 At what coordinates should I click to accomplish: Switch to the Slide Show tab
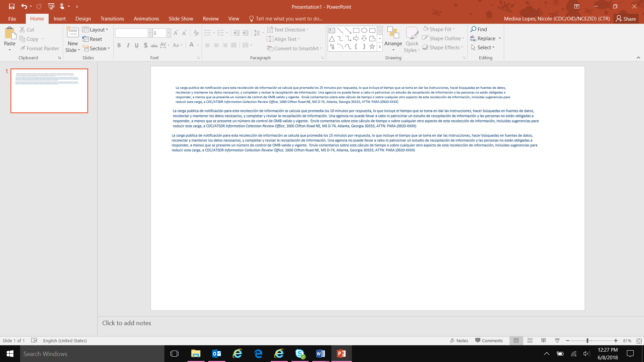pyautogui.click(x=181, y=19)
